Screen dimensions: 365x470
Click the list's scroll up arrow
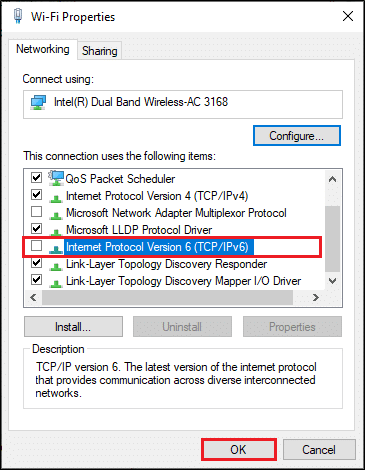click(332, 179)
